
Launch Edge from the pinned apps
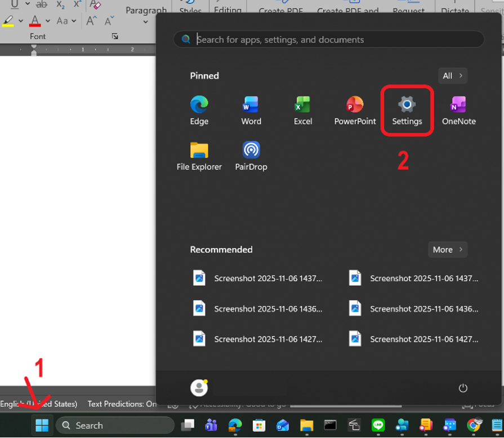coord(199,110)
